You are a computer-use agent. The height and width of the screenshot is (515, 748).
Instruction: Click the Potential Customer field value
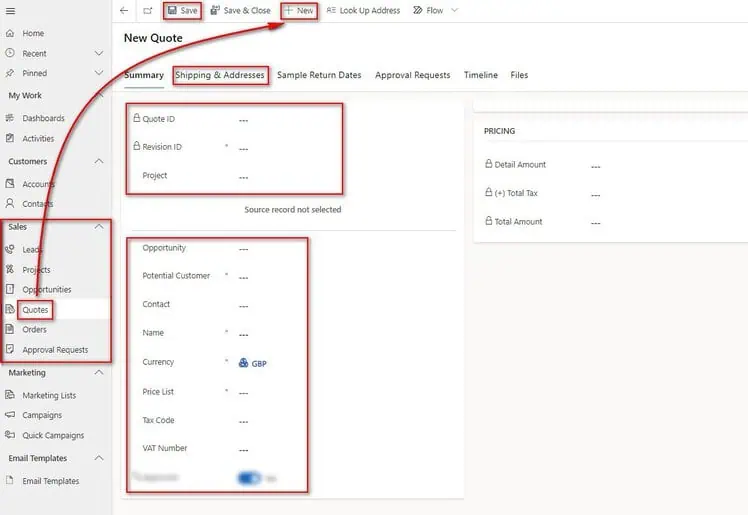coord(244,278)
